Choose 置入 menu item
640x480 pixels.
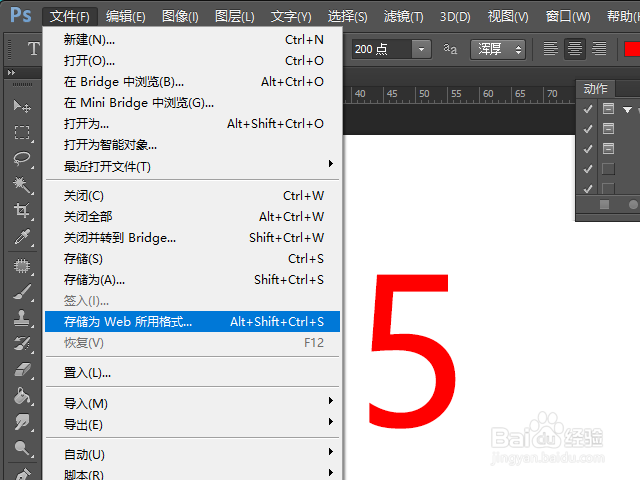coord(192,373)
